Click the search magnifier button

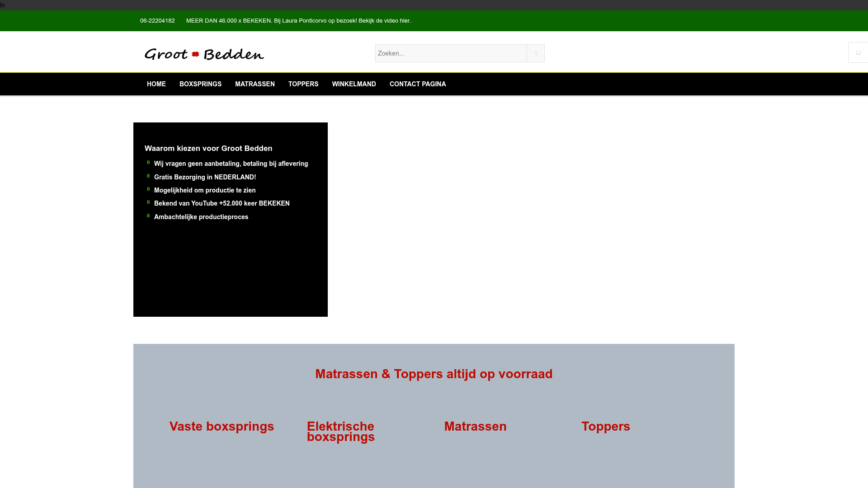pos(536,53)
